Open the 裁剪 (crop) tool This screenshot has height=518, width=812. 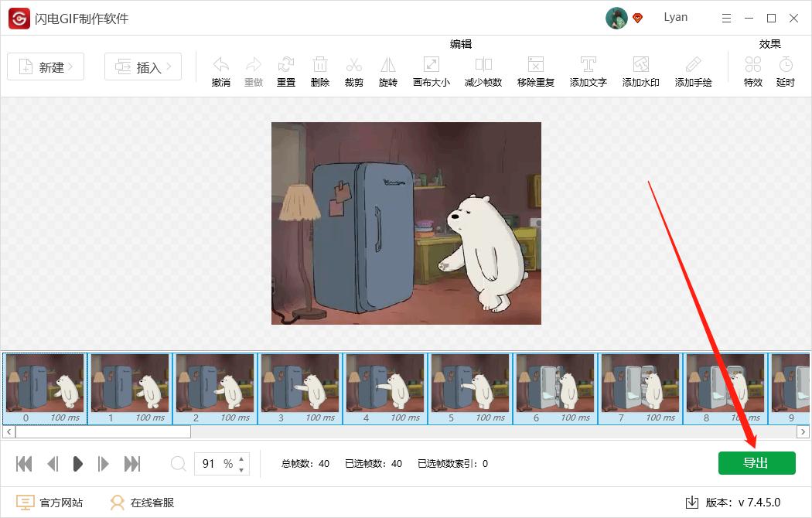click(x=353, y=70)
